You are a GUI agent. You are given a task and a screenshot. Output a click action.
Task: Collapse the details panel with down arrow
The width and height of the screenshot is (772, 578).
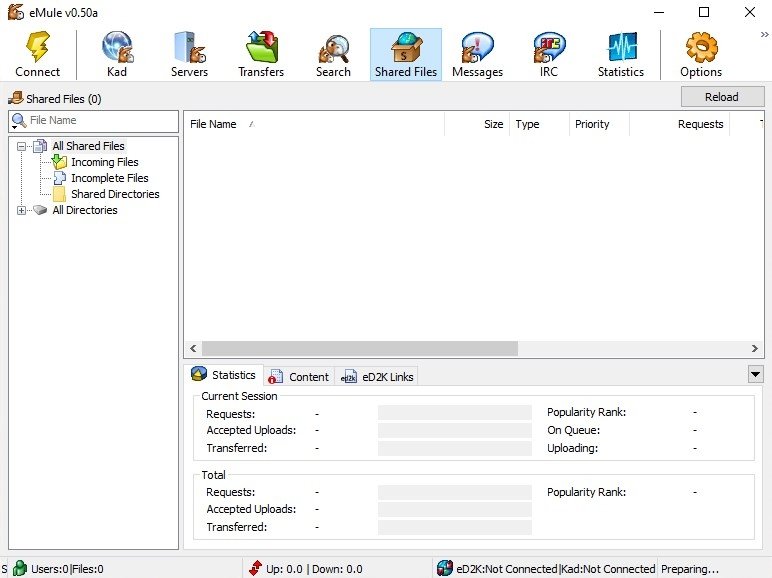click(755, 374)
